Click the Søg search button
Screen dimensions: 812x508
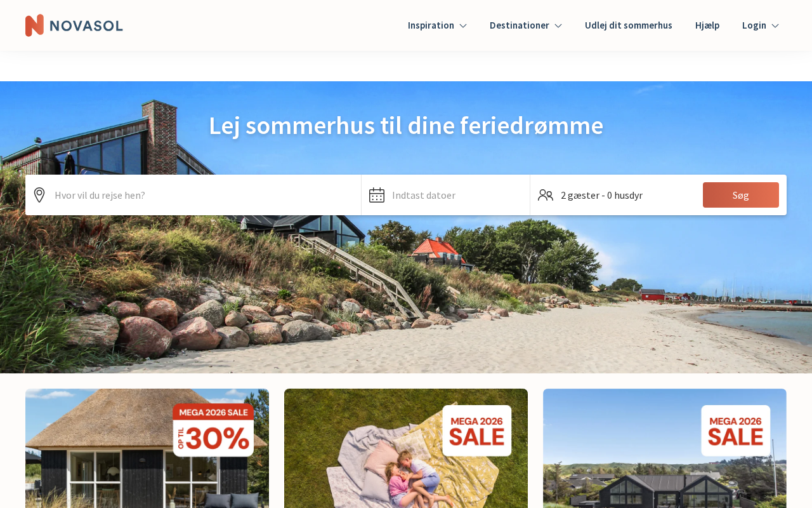tap(741, 195)
